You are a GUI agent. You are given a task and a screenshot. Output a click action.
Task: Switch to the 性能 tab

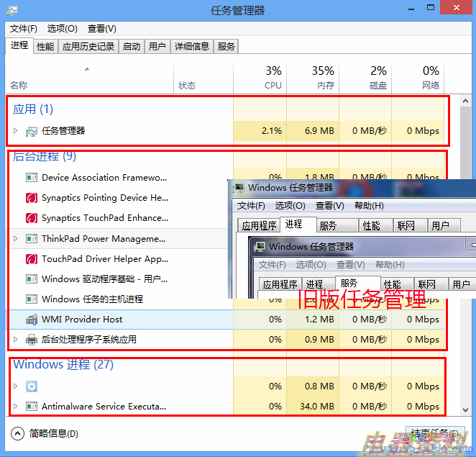[45, 46]
